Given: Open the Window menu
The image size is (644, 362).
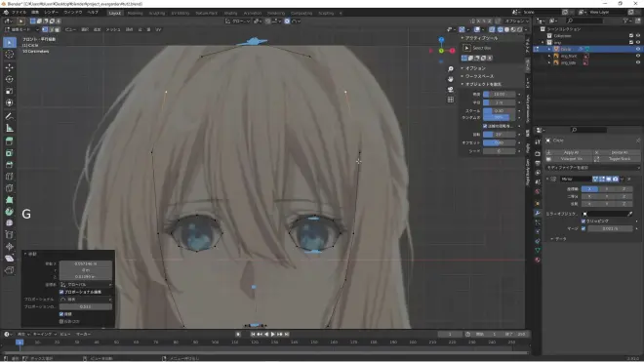Looking at the screenshot, I should pyautogui.click(x=73, y=13).
